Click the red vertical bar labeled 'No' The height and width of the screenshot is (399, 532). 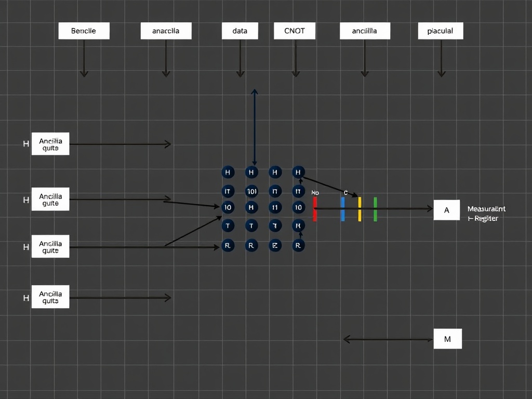tap(315, 209)
